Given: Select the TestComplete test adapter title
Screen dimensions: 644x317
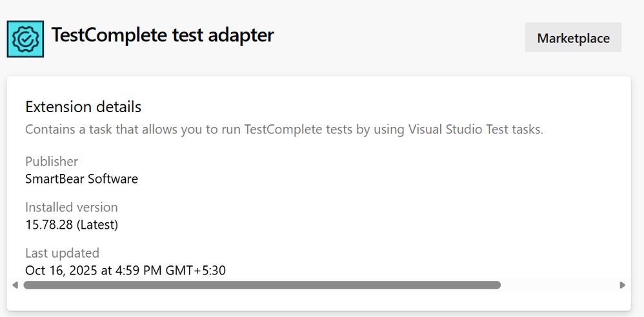Looking at the screenshot, I should (163, 35).
